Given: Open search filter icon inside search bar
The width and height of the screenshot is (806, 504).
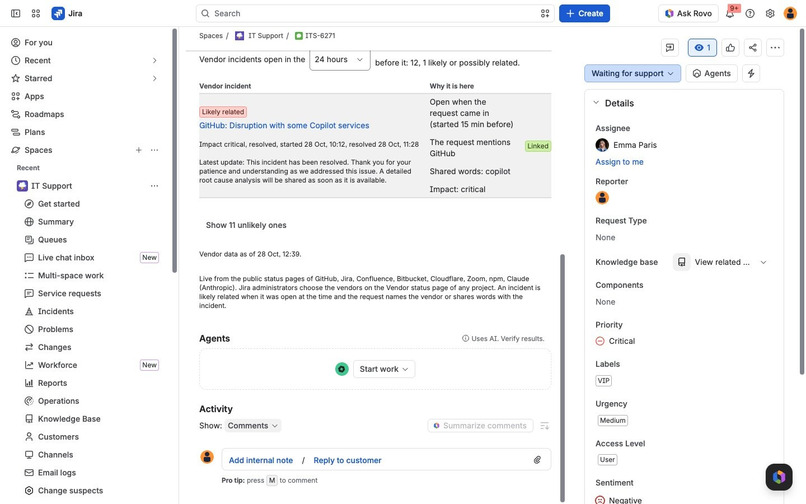Looking at the screenshot, I should [545, 13].
